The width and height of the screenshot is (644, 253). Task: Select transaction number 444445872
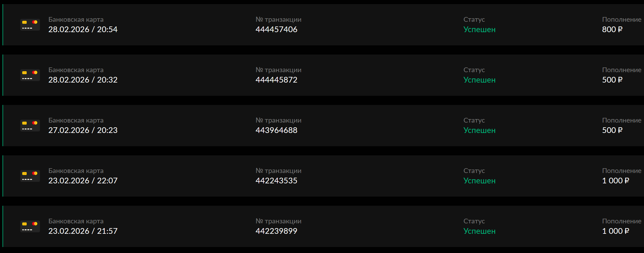276,80
